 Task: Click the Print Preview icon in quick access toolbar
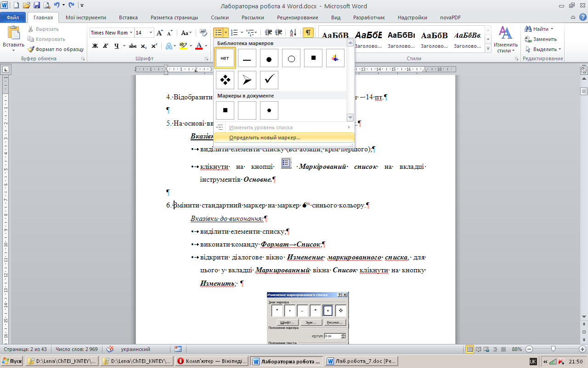tap(46, 6)
